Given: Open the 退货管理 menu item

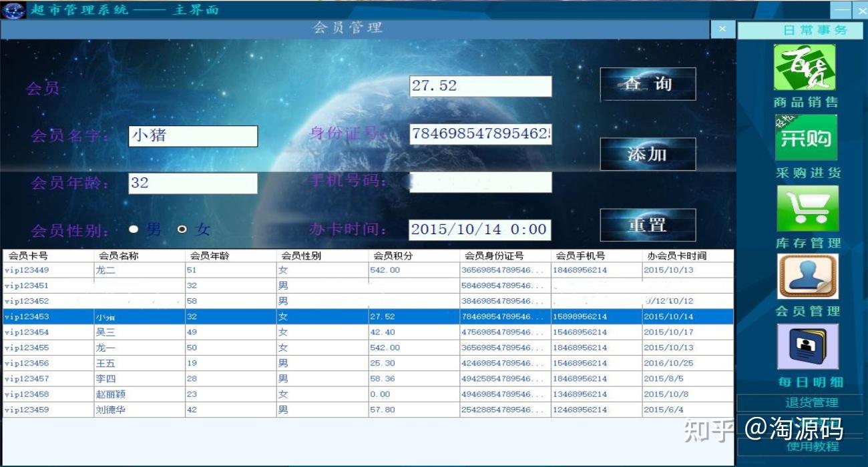Looking at the screenshot, I should (800, 403).
